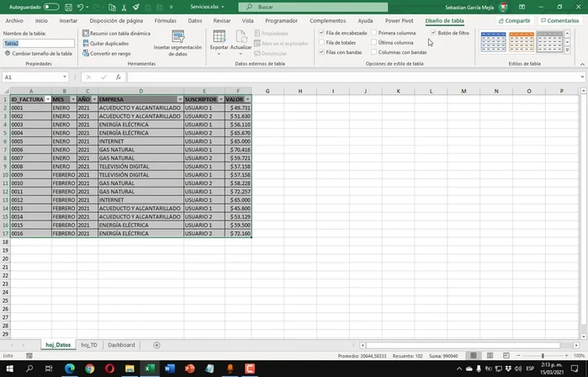Uncheck the Botón de filtro checkbox
This screenshot has width=588, height=377.
pos(433,33)
